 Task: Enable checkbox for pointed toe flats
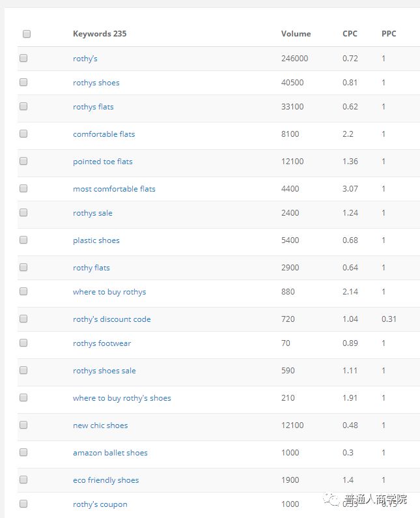[x=23, y=162]
